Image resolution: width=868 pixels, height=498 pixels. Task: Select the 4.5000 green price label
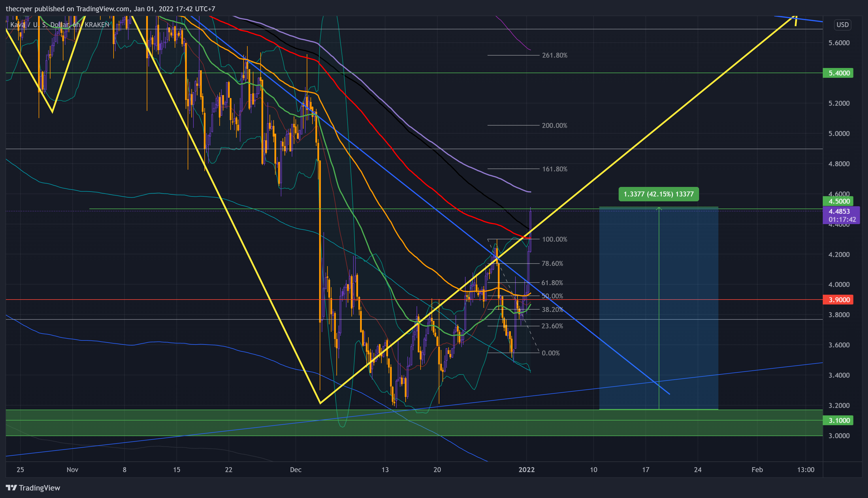[x=838, y=201]
